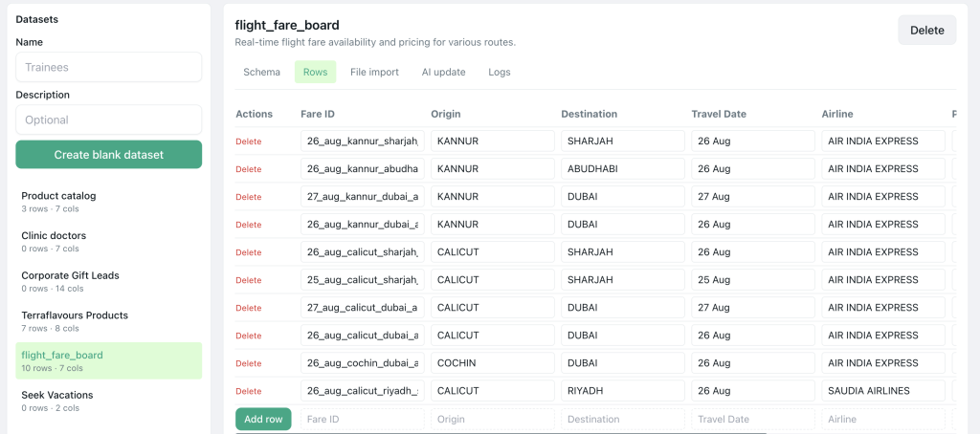The image size is (980, 434).
Task: Click the new row Fare ID field
Action: [x=363, y=419]
